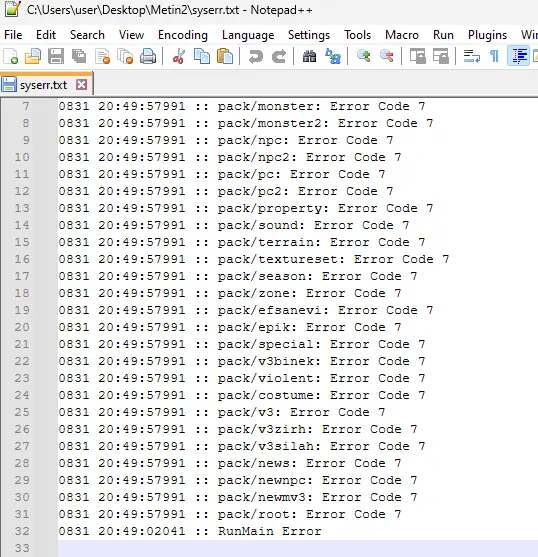Screen dimensions: 538x557
Task: Open Find with the binoculars icon
Action: click(309, 56)
